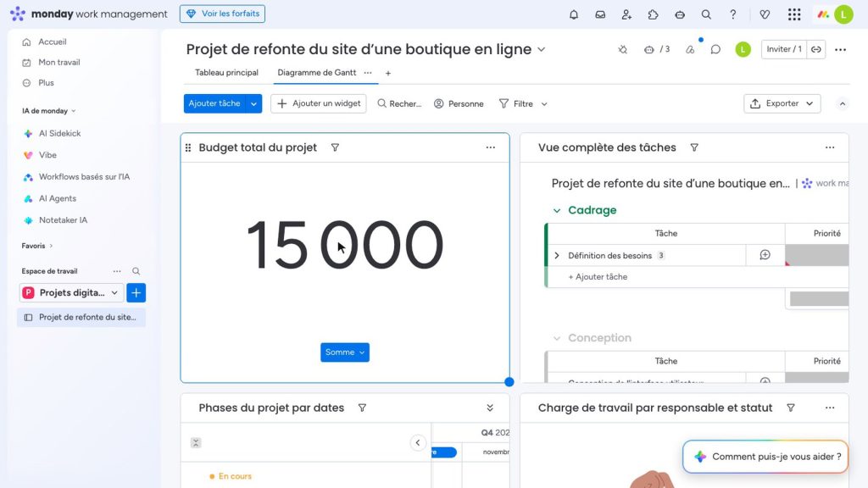Open Vue complète des tâches widget menu
Screen dimensions: 868x488
tap(830, 147)
